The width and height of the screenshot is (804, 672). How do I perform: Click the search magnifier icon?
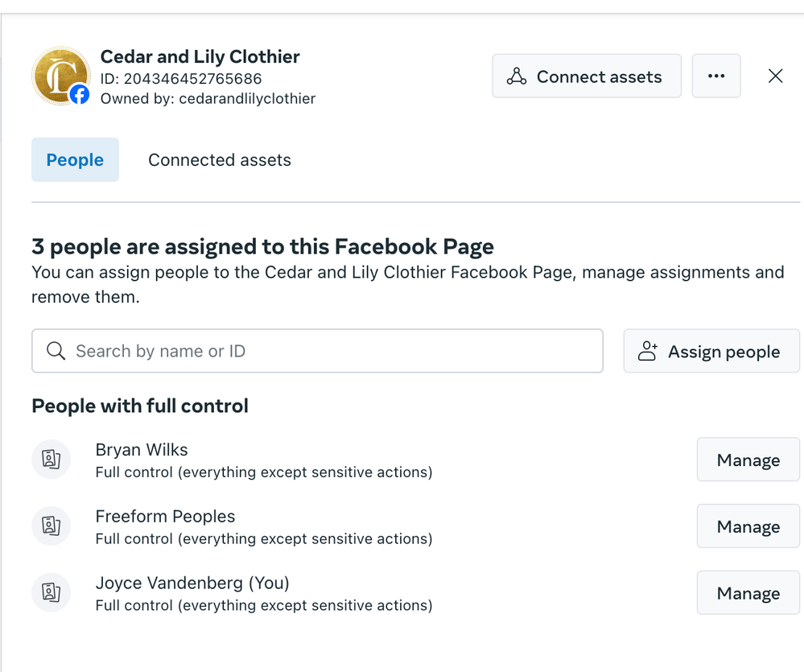click(x=56, y=352)
